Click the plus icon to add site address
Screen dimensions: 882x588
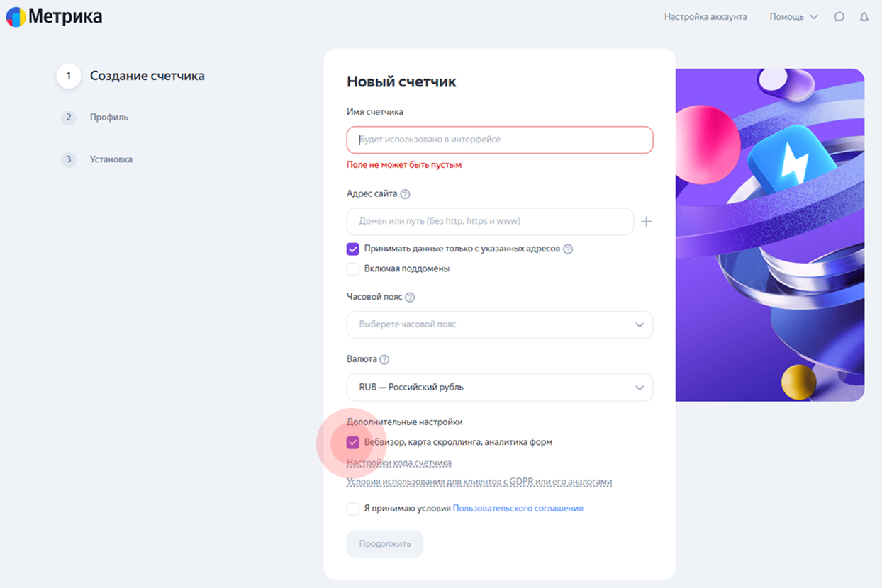(x=646, y=222)
